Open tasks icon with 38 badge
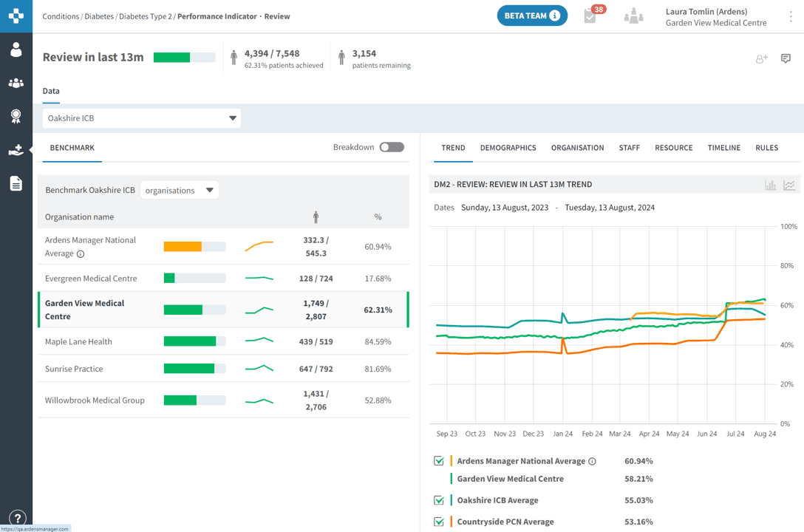 click(590, 16)
